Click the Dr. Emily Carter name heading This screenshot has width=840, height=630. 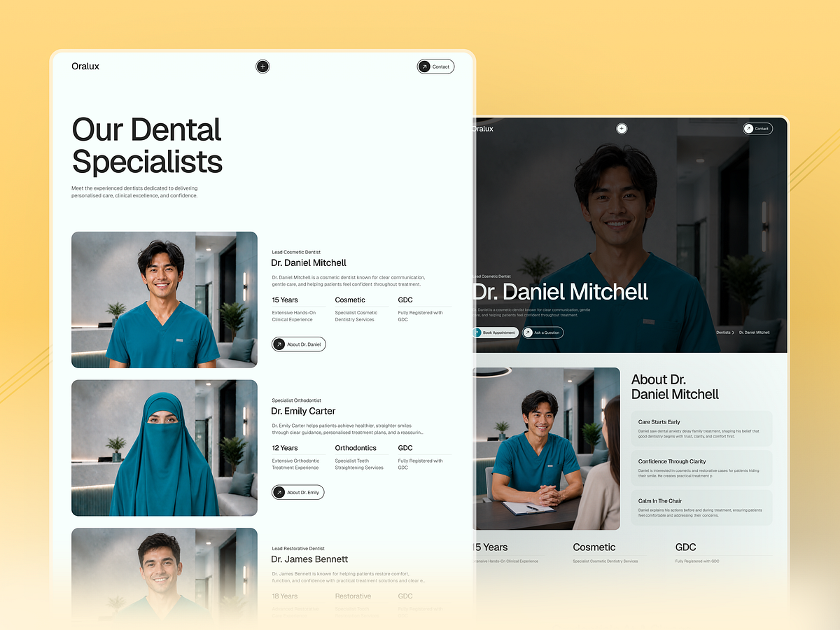click(x=304, y=411)
